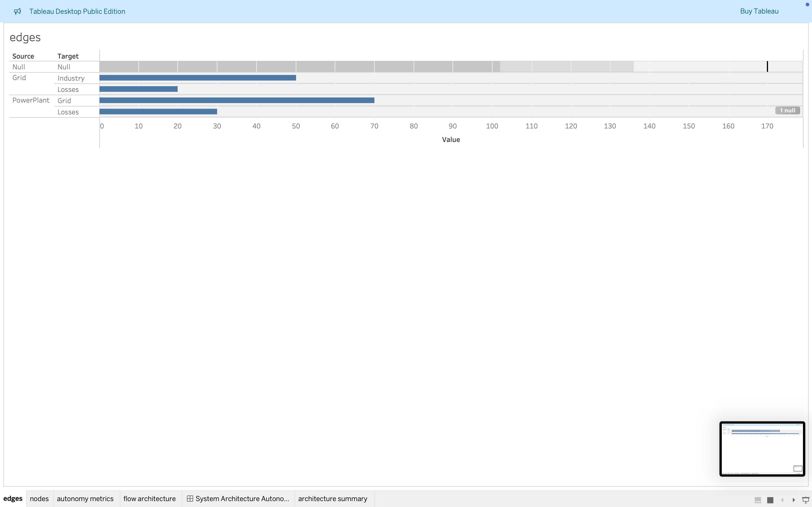The image size is (812, 507).
Task: Click the screen preview thumbnail
Action: [x=762, y=449]
